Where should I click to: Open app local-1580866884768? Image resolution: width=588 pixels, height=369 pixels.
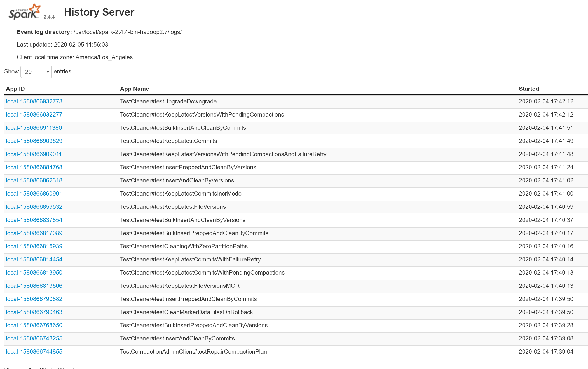(x=34, y=167)
